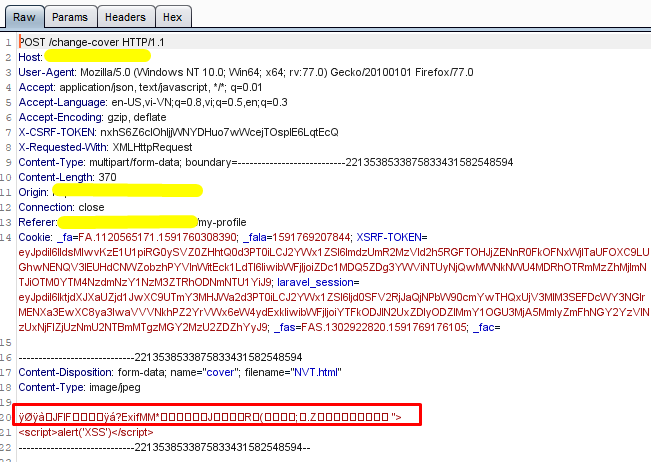Image resolution: width=651 pixels, height=462 pixels.
Task: Click the Host header name
Action: tap(30, 57)
